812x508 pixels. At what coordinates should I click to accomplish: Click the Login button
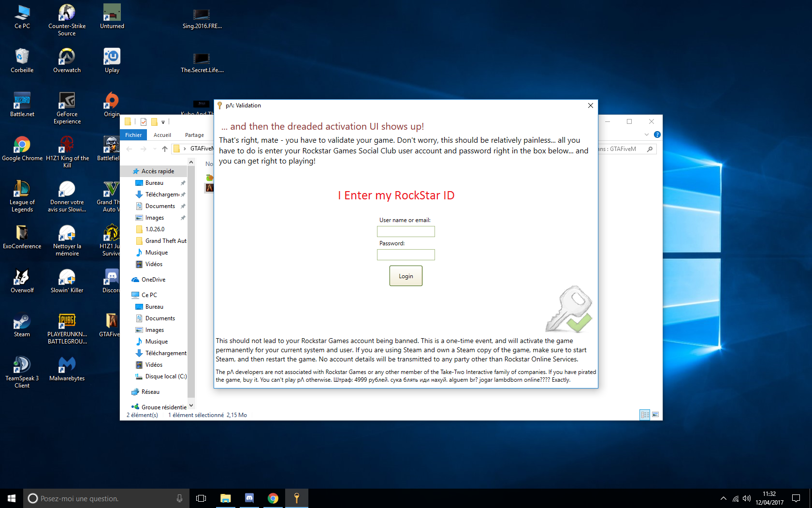click(406, 276)
